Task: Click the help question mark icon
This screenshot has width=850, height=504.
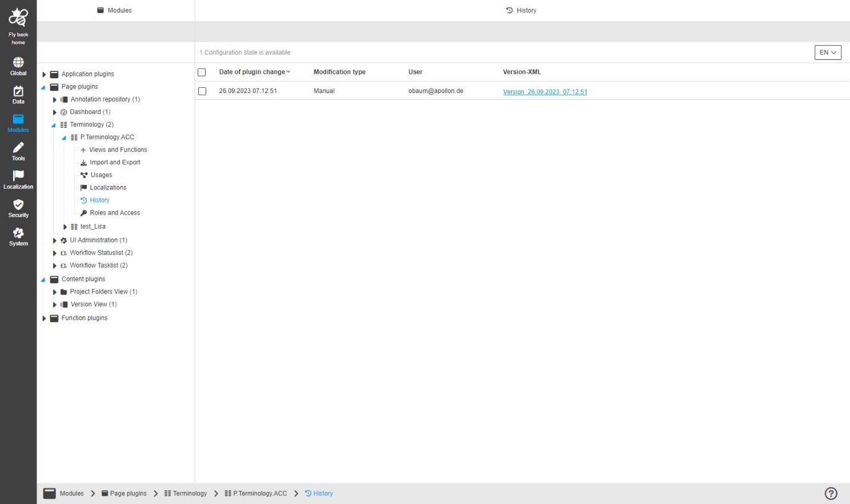Action: [x=831, y=493]
